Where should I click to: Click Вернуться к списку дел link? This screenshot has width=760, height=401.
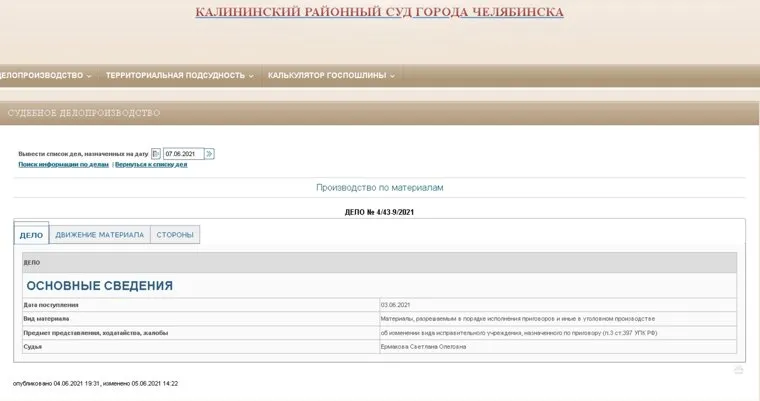coord(151,164)
